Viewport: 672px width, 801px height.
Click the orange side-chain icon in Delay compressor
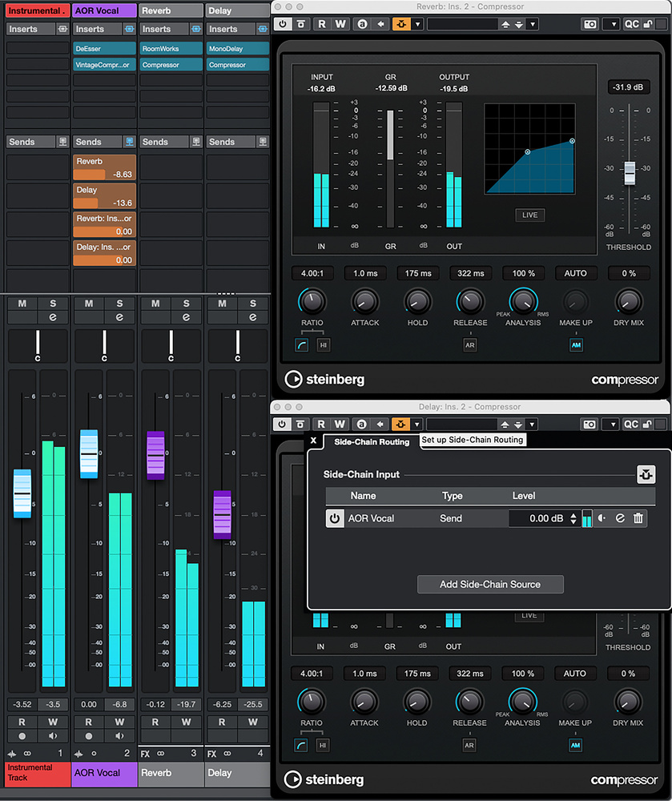400,425
